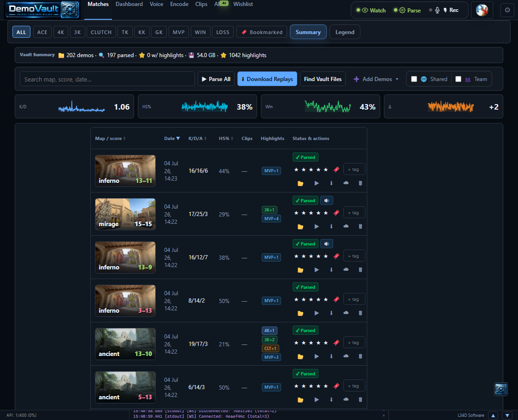This screenshot has height=420, width=518.
Task: Toggle the Rec microphone recording
Action: tap(444, 10)
